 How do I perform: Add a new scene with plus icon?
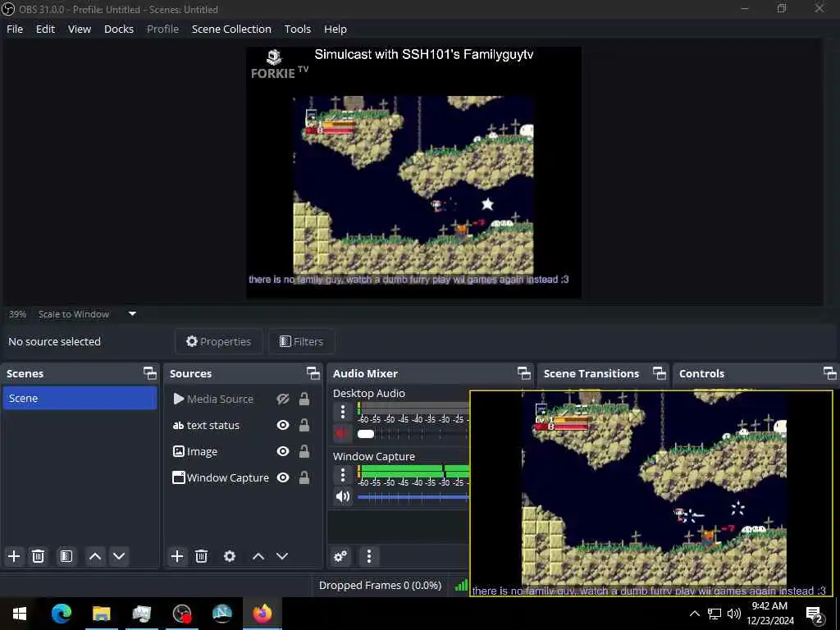14,556
